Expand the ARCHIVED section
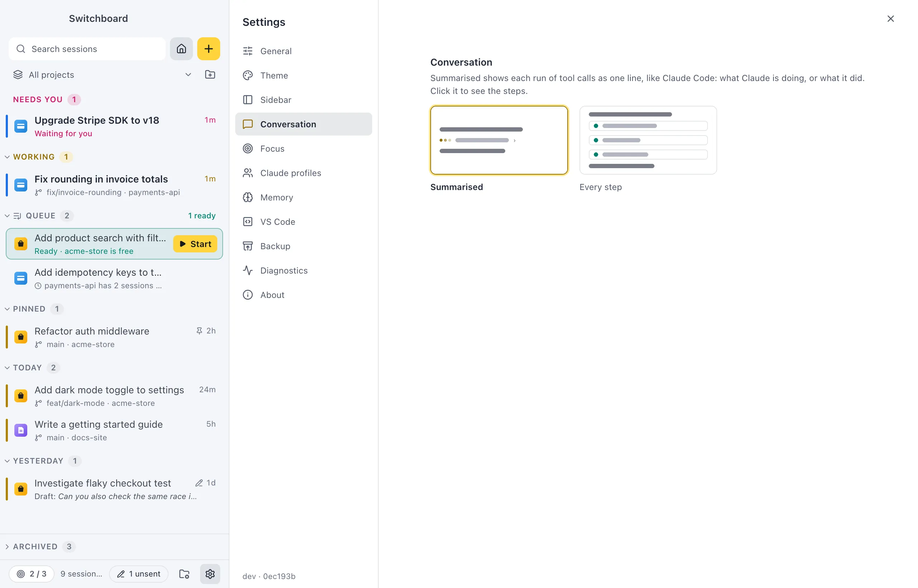 [x=7, y=547]
